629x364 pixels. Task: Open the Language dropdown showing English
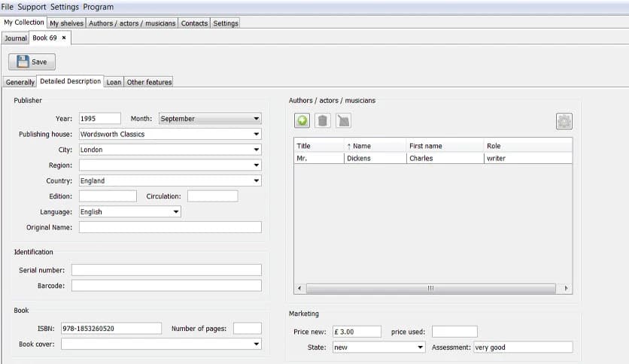point(176,212)
